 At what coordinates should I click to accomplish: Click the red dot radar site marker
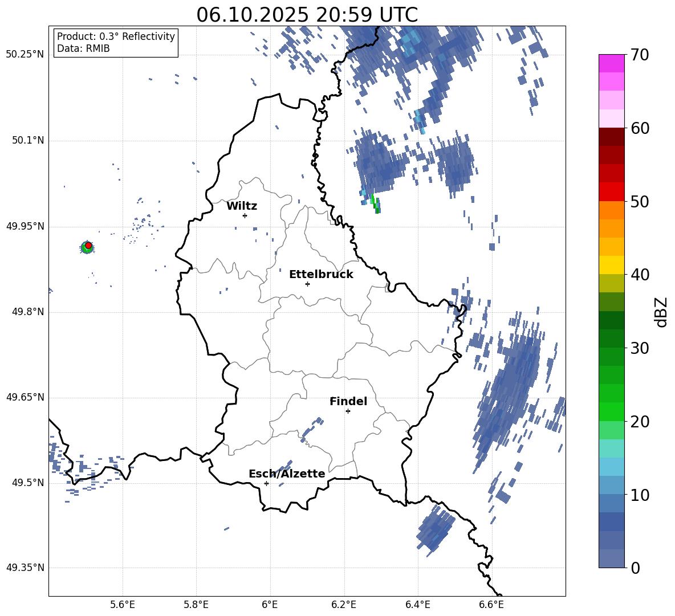pos(88,246)
